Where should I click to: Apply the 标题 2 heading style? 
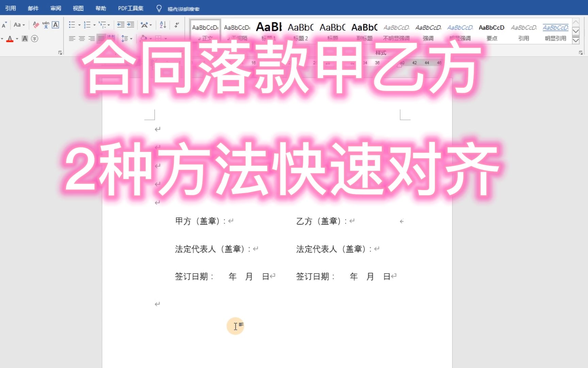[x=301, y=31]
